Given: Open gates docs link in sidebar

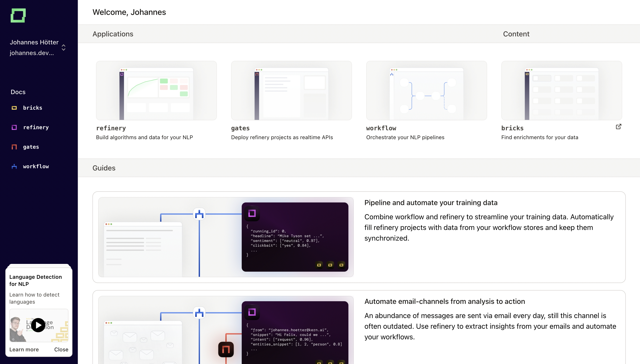Looking at the screenshot, I should click(x=31, y=147).
